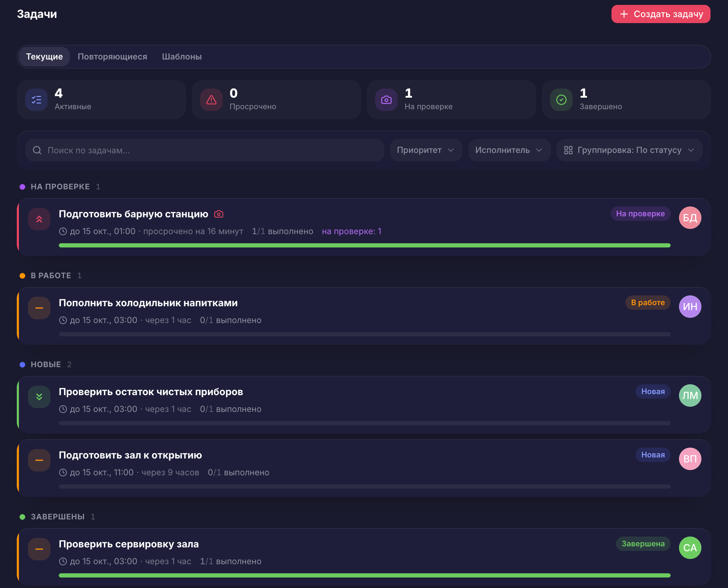Click progress bar of Проверить сервировку зала

(365, 575)
